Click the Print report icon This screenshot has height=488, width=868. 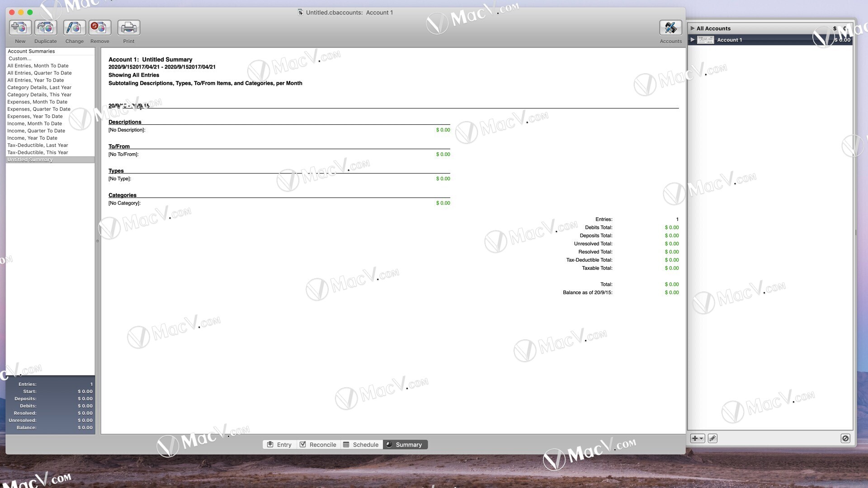pyautogui.click(x=128, y=28)
